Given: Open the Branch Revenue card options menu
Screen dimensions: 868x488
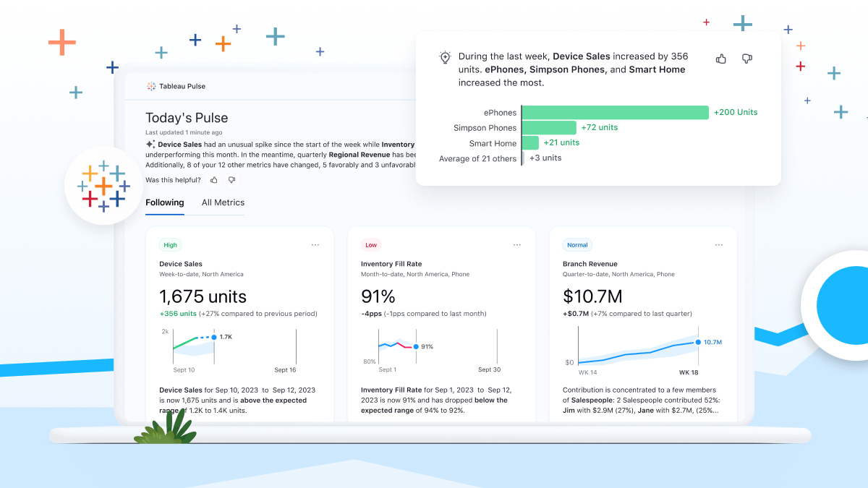Looking at the screenshot, I should click(x=718, y=245).
